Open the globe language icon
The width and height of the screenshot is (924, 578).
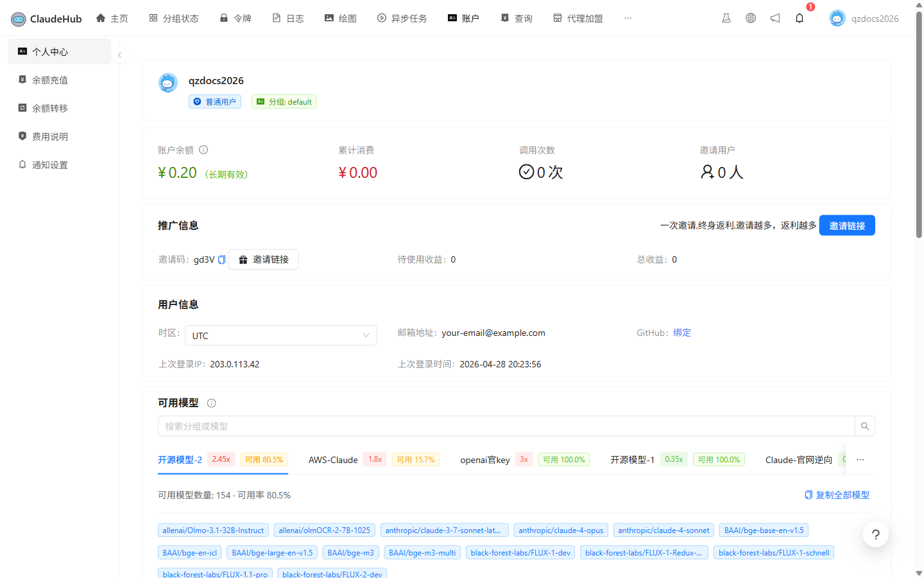pyautogui.click(x=751, y=18)
